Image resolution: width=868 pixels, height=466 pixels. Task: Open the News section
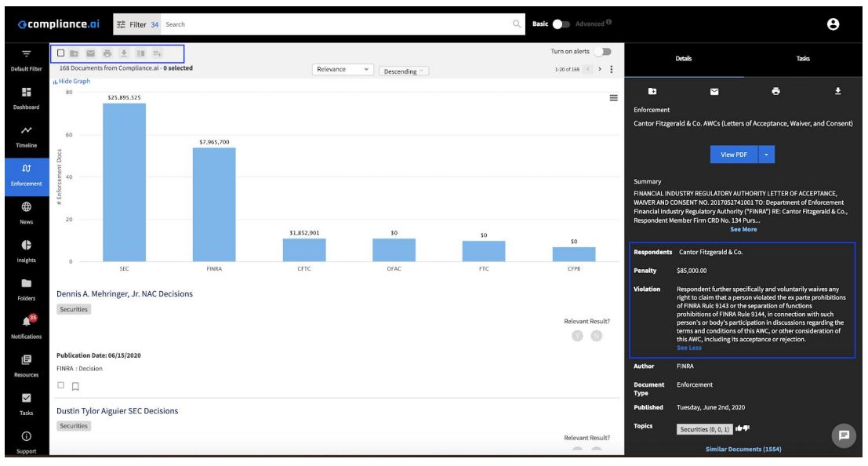point(26,213)
